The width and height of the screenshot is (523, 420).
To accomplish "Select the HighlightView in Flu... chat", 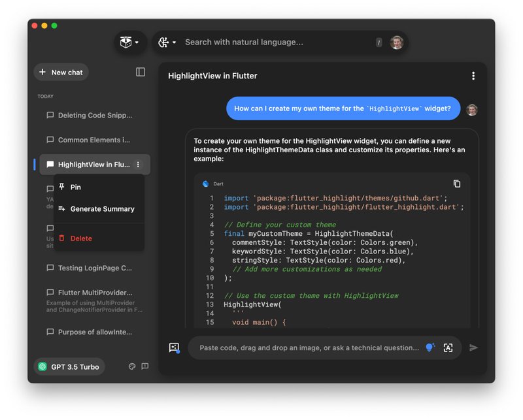I will pos(95,165).
